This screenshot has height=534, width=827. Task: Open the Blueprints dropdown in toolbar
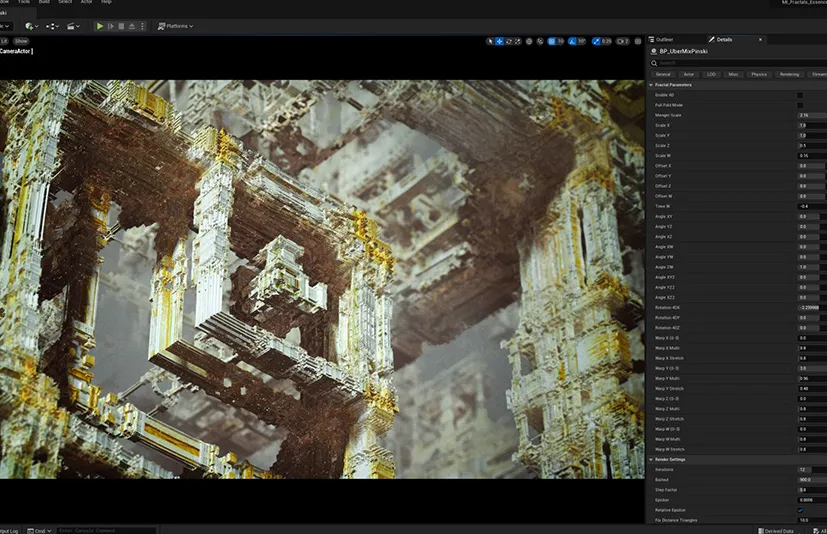[52, 26]
